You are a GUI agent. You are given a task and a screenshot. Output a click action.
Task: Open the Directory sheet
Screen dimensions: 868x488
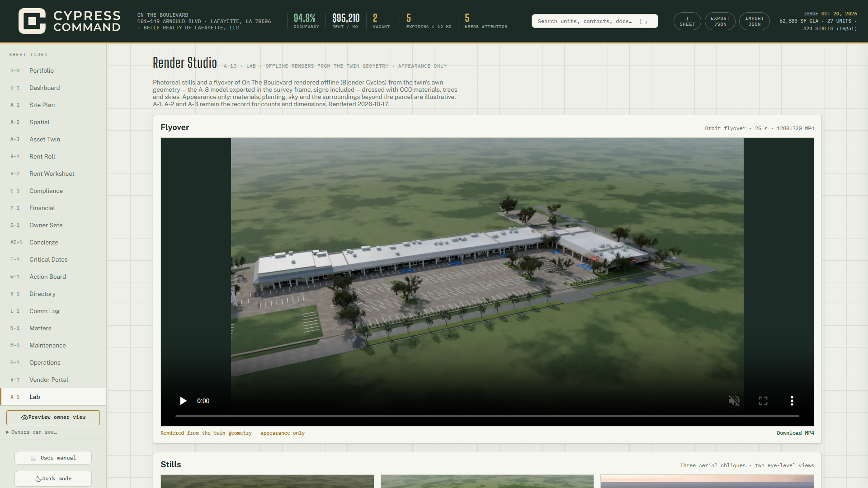pos(53,294)
